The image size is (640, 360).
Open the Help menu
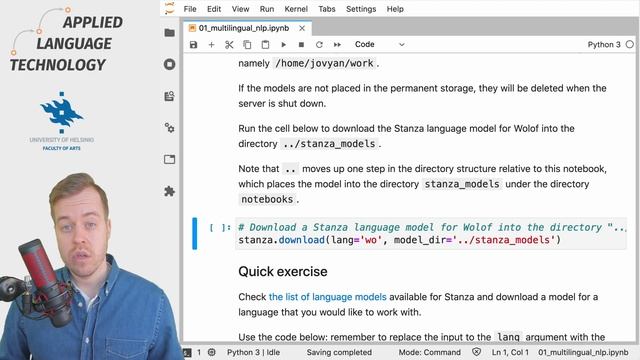[395, 9]
